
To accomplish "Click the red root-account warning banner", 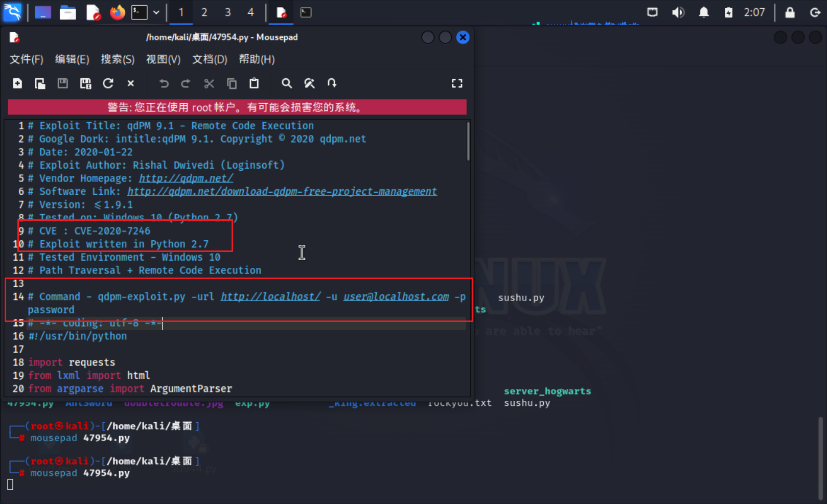I will pos(237,107).
